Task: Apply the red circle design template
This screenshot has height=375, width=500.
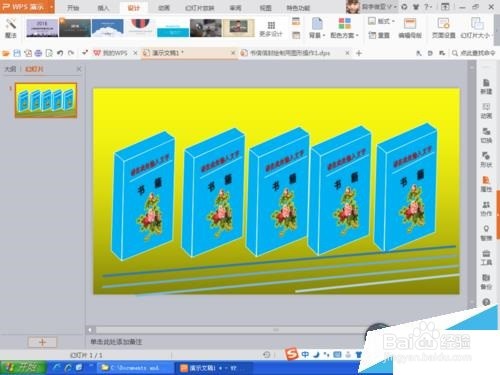Action: click(140, 28)
